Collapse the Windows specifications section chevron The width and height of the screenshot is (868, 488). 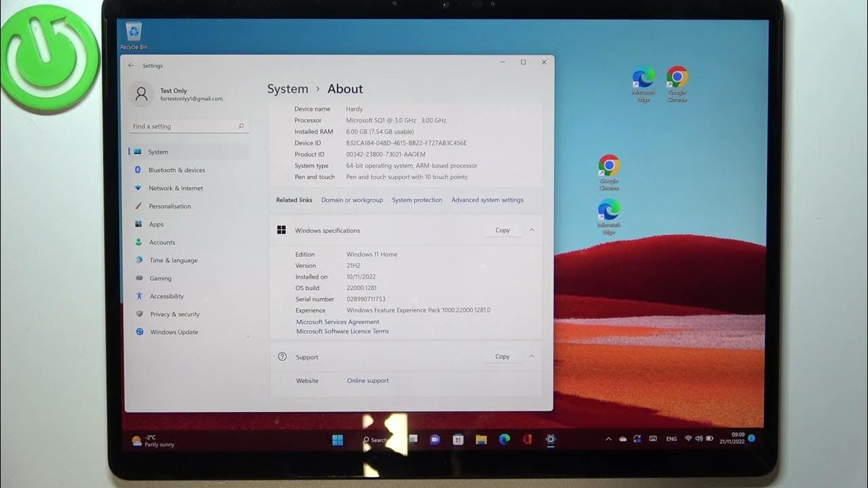(x=532, y=230)
